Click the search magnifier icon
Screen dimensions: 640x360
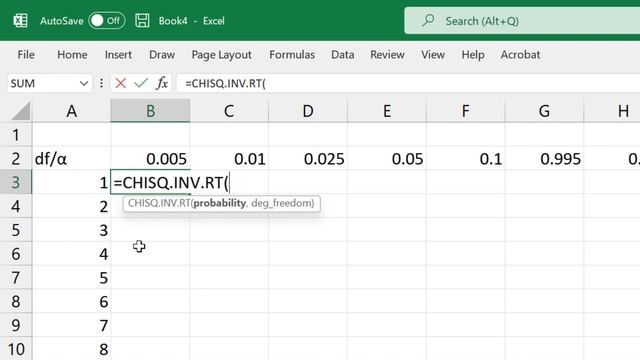[x=428, y=20]
